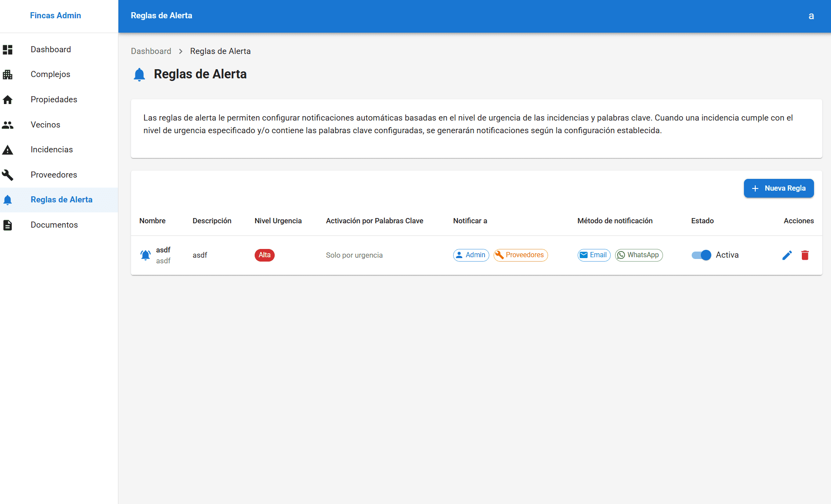831x504 pixels.
Task: Click the Reglas de Alerta header bar title
Action: (x=161, y=16)
